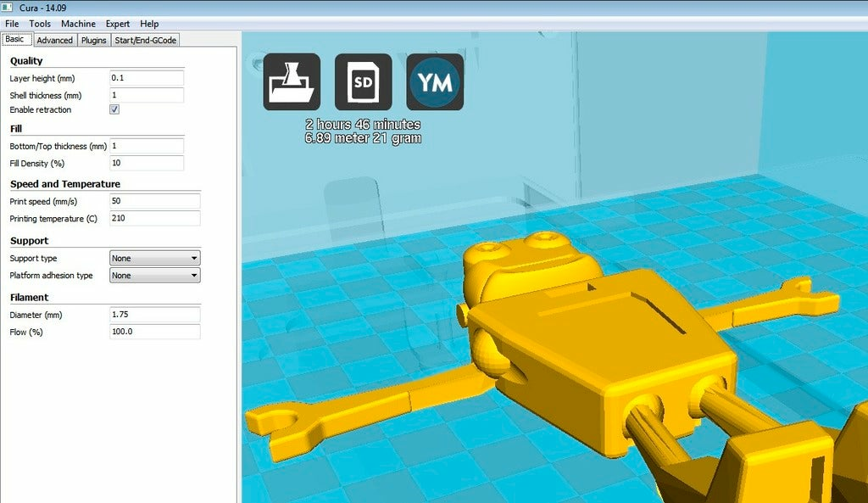
Task: Open the Help menu
Action: point(150,24)
